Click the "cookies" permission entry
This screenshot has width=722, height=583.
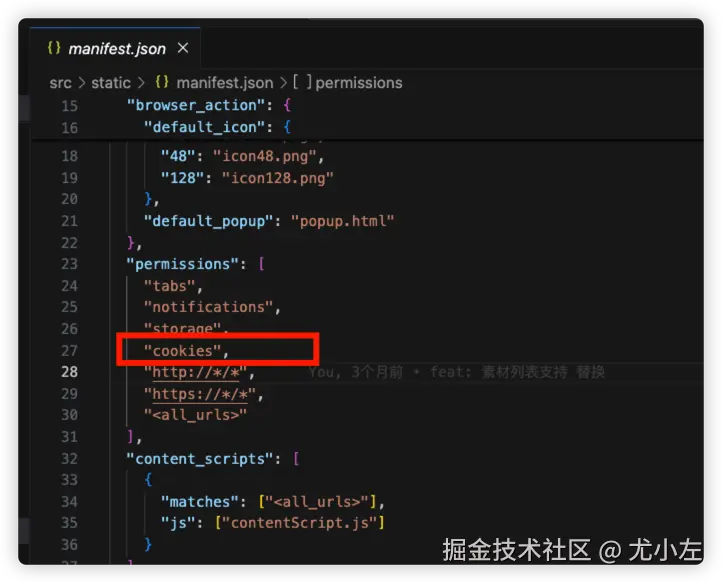coord(182,351)
